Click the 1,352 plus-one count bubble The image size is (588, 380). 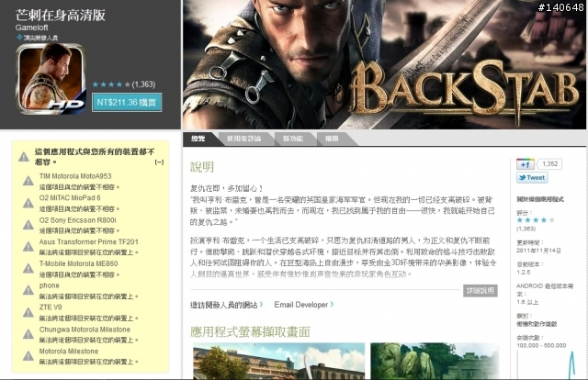click(x=549, y=163)
